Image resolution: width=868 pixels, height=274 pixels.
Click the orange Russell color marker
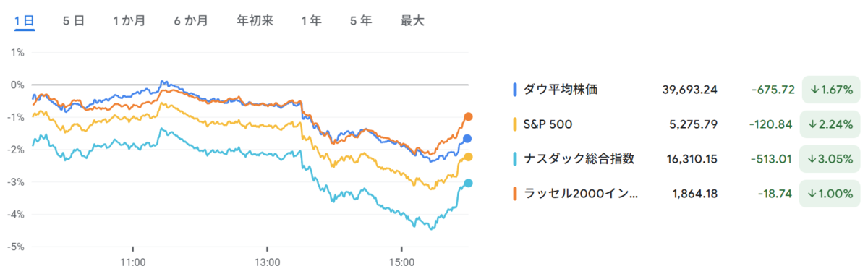[x=514, y=193]
